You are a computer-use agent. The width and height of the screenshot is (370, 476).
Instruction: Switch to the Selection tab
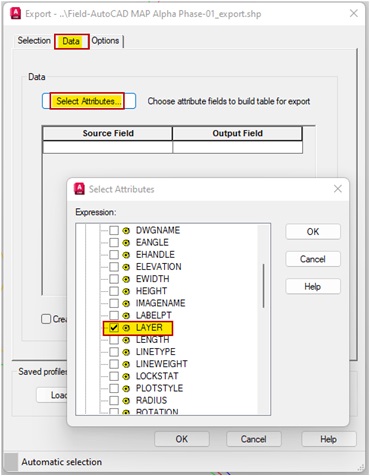(34, 41)
